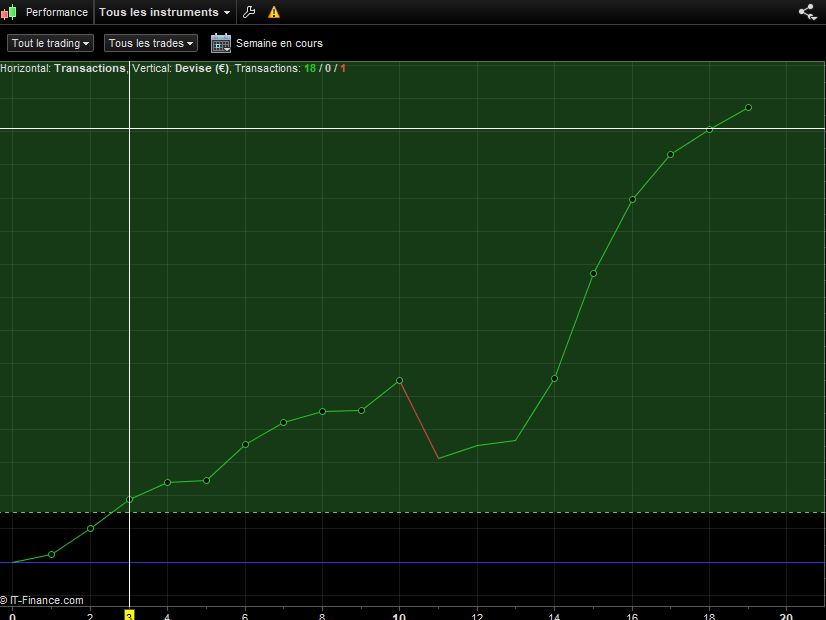Click the Horizontal: Transactions label
The image size is (826, 620).
pyautogui.click(x=63, y=68)
